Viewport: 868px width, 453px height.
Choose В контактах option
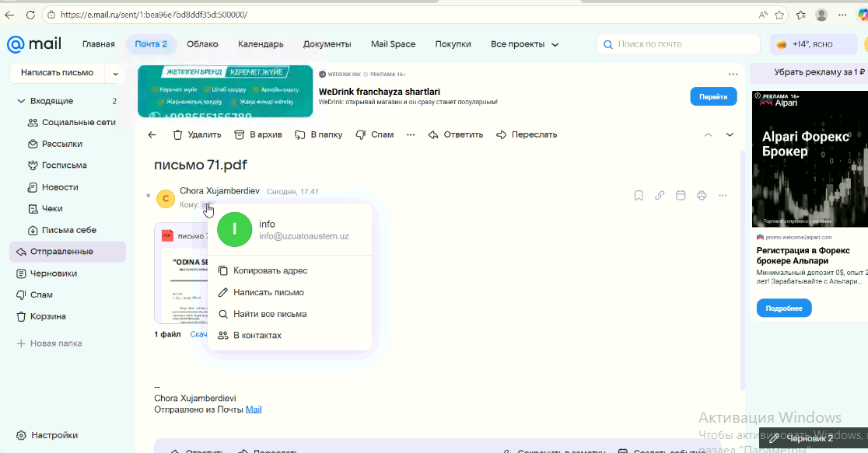(x=250, y=335)
